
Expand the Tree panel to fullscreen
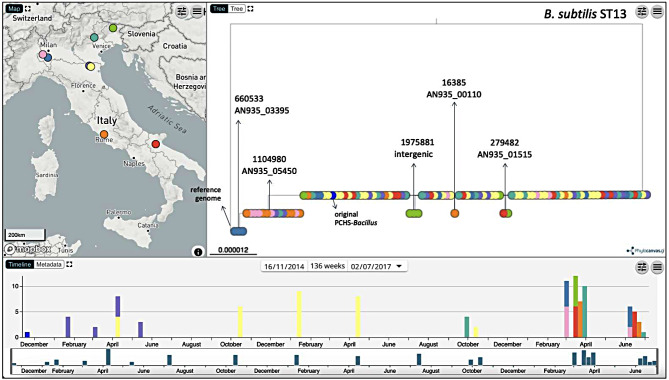pos(250,9)
